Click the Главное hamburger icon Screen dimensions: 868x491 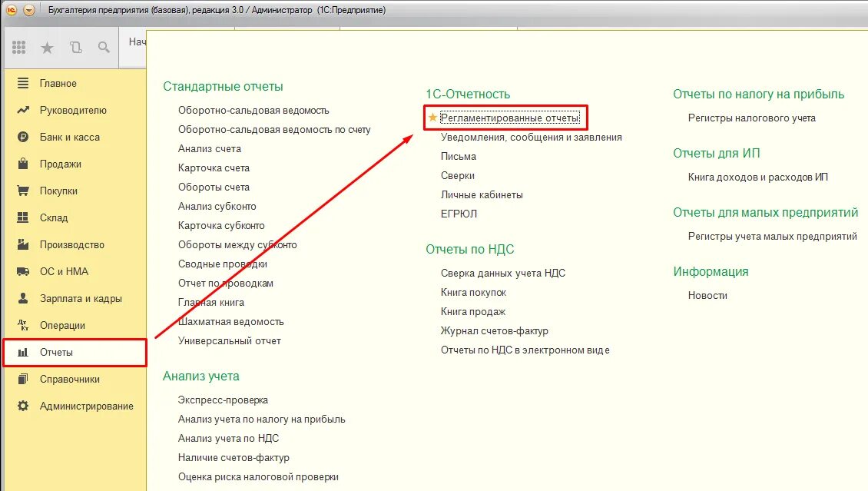pyautogui.click(x=23, y=83)
